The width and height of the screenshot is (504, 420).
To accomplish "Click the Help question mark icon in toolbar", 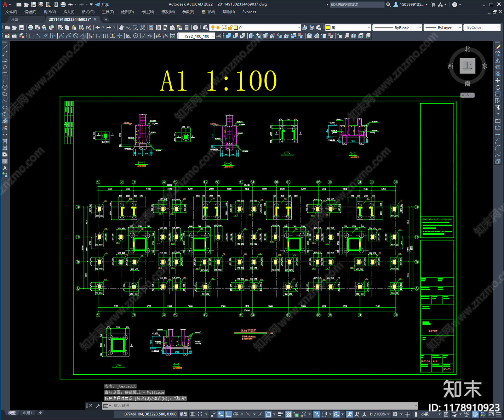I will pos(195,28).
